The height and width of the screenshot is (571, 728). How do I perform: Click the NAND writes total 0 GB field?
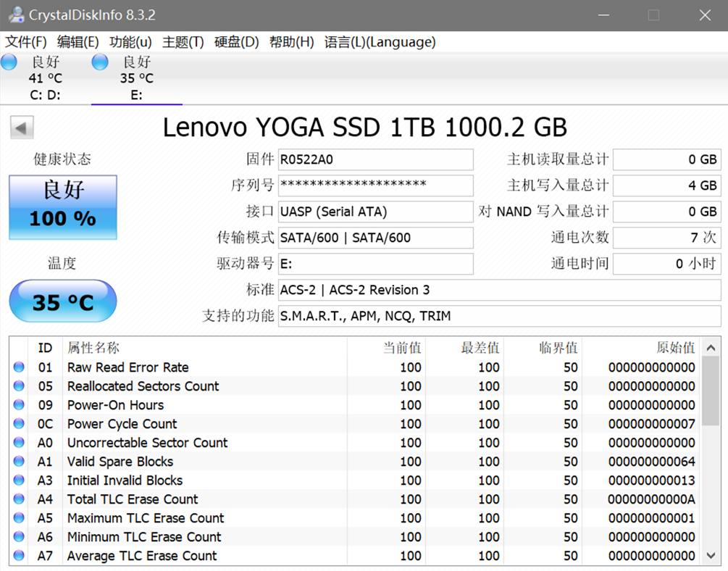click(x=666, y=212)
